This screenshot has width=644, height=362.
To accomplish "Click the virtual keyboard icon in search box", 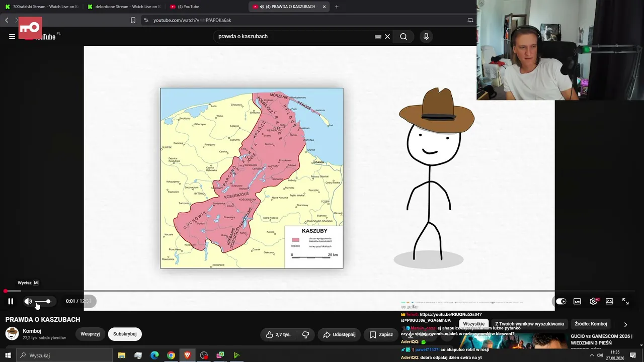I will coord(378,37).
